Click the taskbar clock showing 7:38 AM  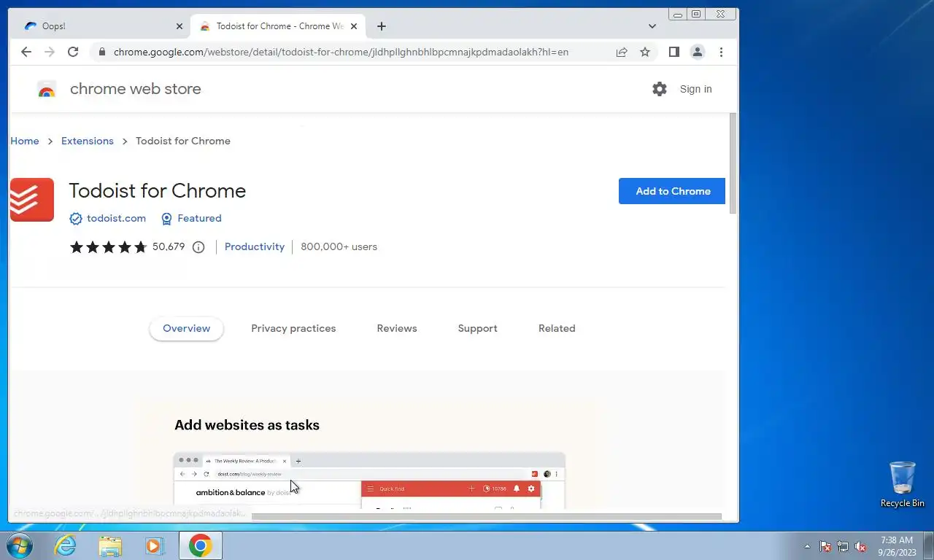[897, 546]
